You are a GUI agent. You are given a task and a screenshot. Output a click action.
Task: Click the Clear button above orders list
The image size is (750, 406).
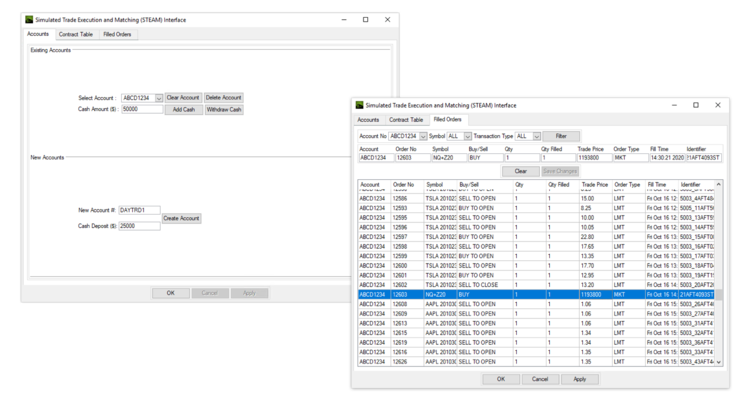520,171
